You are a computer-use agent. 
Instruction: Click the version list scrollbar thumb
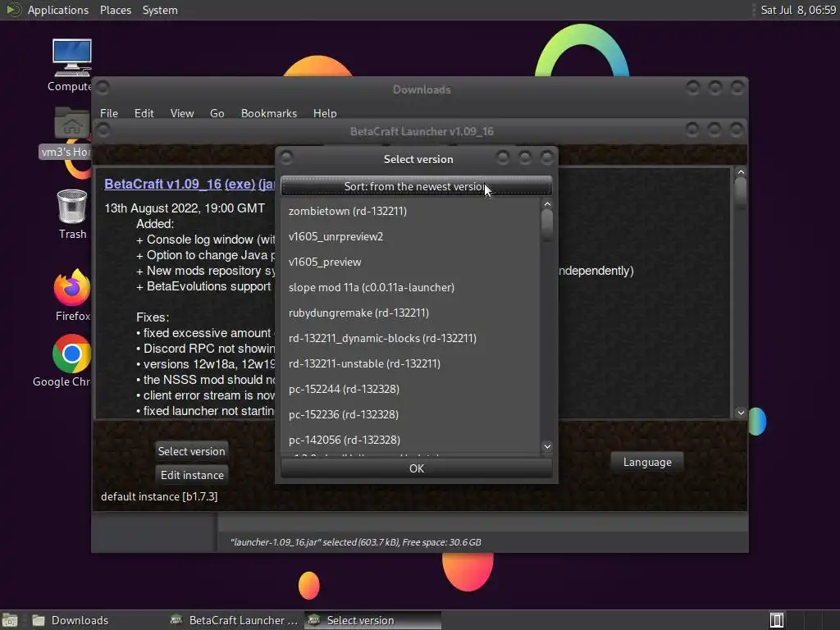(x=547, y=226)
